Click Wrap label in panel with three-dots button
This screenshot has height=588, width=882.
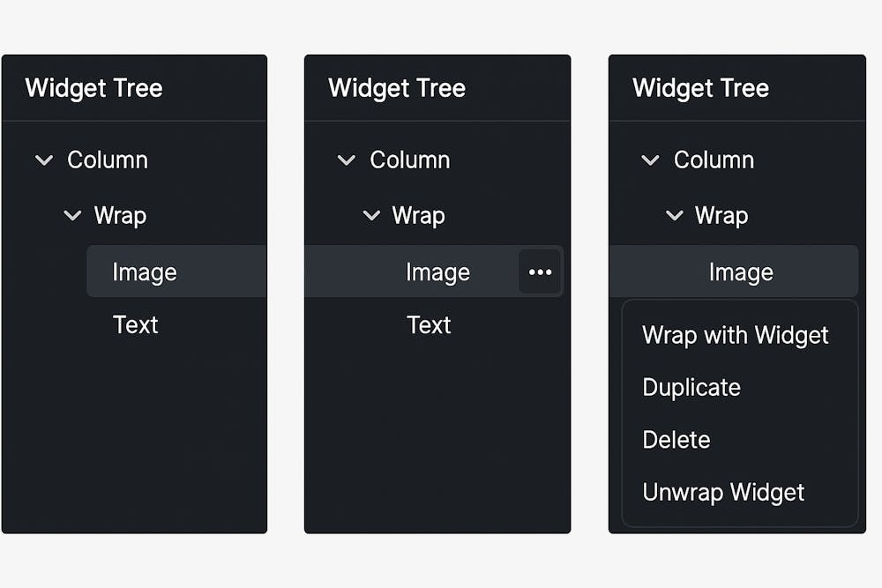tap(418, 216)
